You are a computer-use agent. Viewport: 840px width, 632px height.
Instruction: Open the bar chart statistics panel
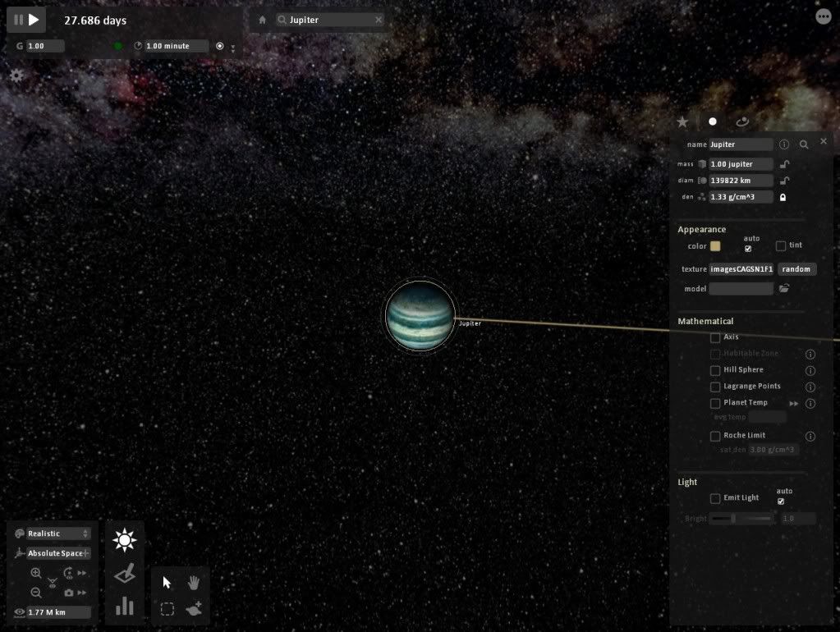pos(125,607)
